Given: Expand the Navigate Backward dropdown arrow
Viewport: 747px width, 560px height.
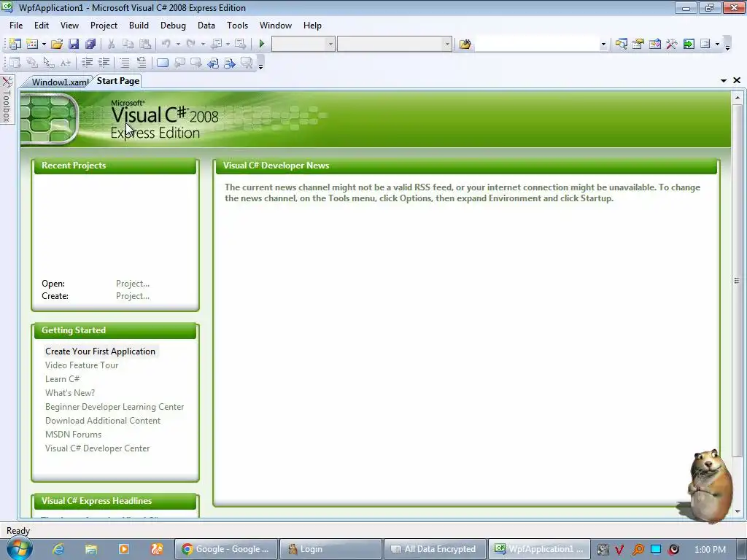Looking at the screenshot, I should click(x=228, y=44).
